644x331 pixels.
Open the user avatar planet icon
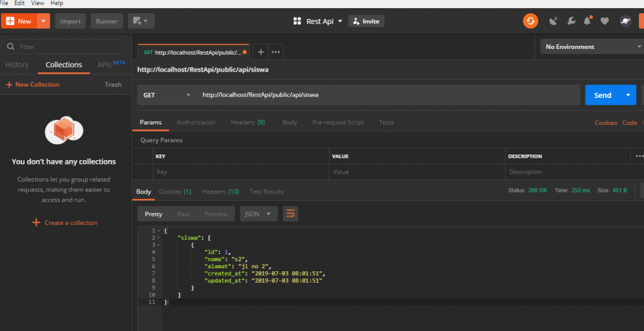tap(625, 21)
